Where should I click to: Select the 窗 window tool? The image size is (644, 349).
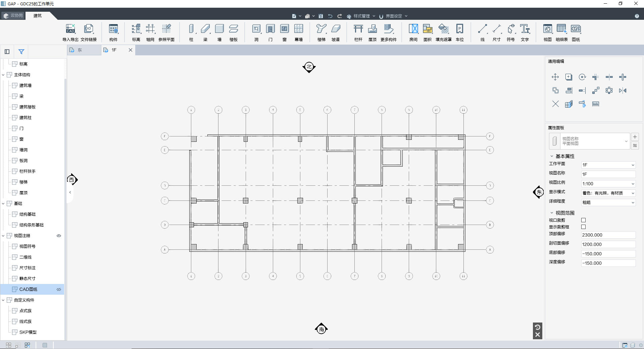[285, 33]
